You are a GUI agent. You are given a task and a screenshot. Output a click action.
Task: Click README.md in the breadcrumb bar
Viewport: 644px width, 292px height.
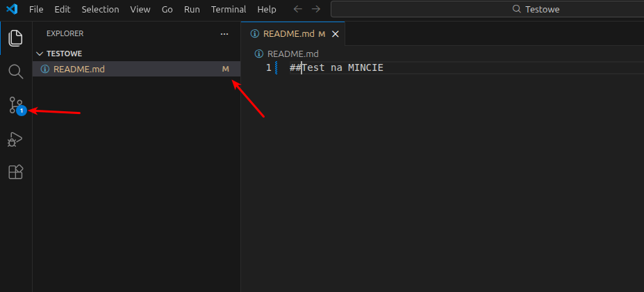[x=293, y=54]
